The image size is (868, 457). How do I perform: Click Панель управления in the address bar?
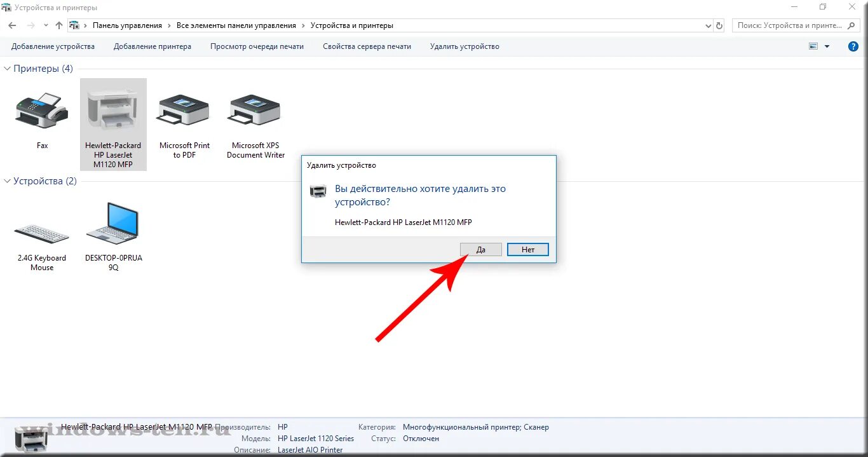pyautogui.click(x=127, y=25)
